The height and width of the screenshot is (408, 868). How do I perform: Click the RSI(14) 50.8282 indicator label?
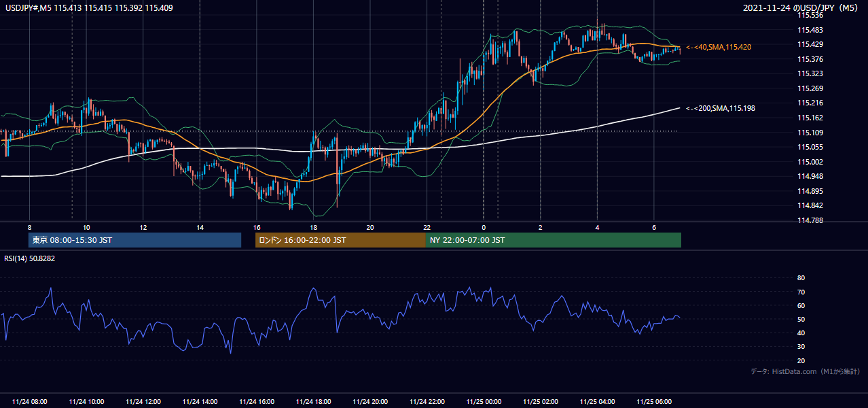pos(30,258)
